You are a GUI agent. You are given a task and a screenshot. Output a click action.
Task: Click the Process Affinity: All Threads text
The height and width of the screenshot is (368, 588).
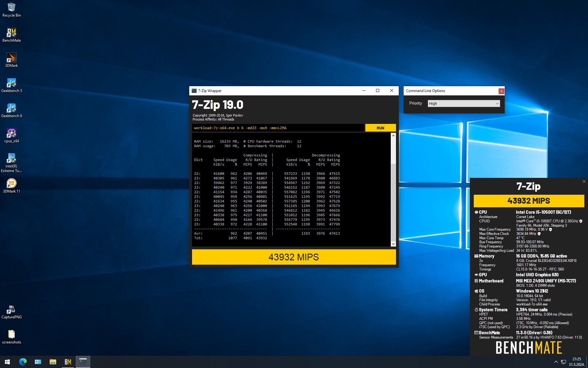click(x=213, y=120)
